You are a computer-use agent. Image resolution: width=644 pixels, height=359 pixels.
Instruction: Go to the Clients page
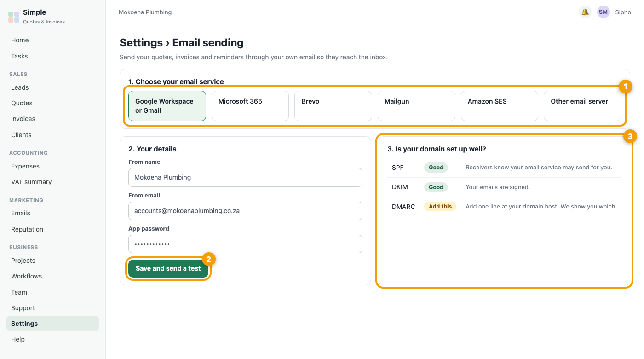coord(52,135)
